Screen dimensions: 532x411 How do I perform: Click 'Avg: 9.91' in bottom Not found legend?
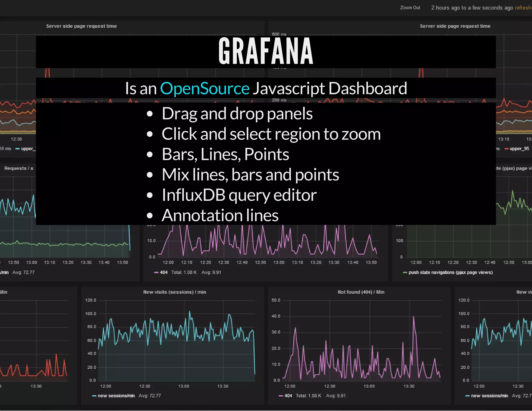pos(336,396)
